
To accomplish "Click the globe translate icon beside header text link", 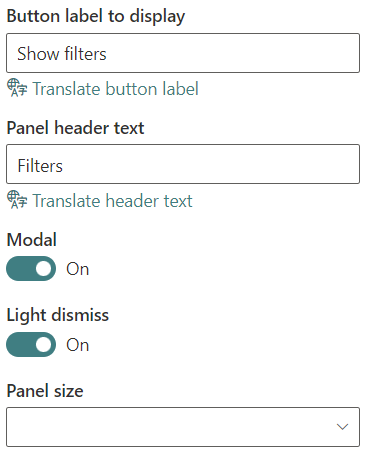I will pos(17,200).
